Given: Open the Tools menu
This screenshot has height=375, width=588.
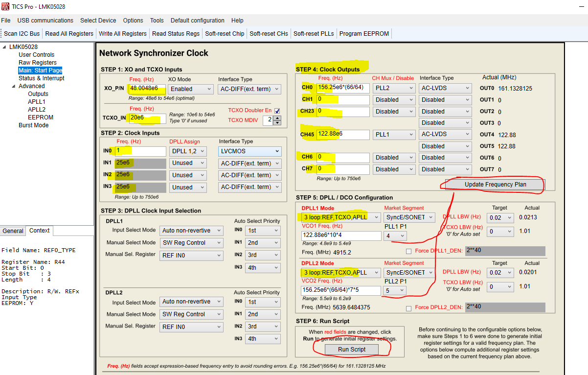Looking at the screenshot, I should coord(157,21).
